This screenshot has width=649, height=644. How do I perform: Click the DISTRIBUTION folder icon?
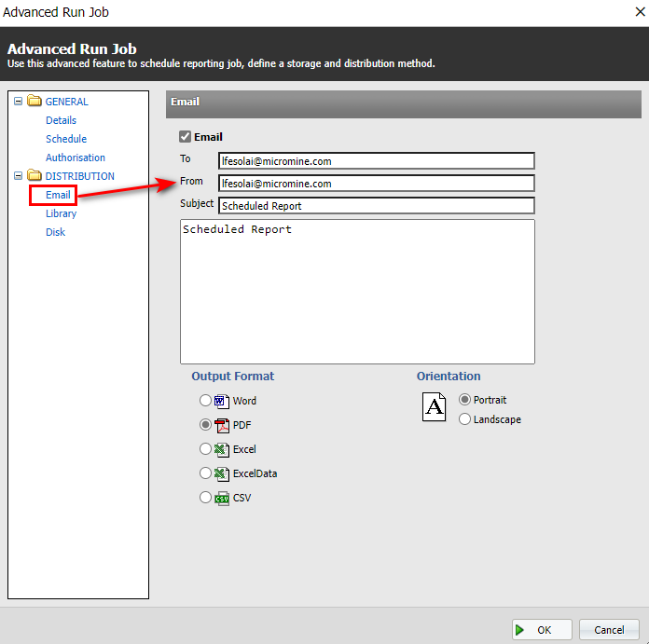click(x=35, y=176)
